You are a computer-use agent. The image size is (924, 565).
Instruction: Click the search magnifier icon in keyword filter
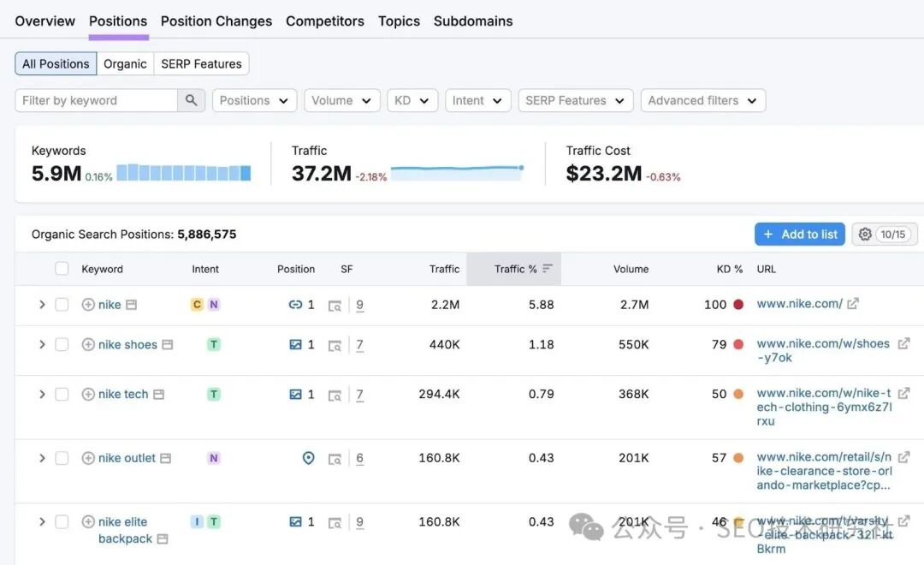tap(191, 100)
